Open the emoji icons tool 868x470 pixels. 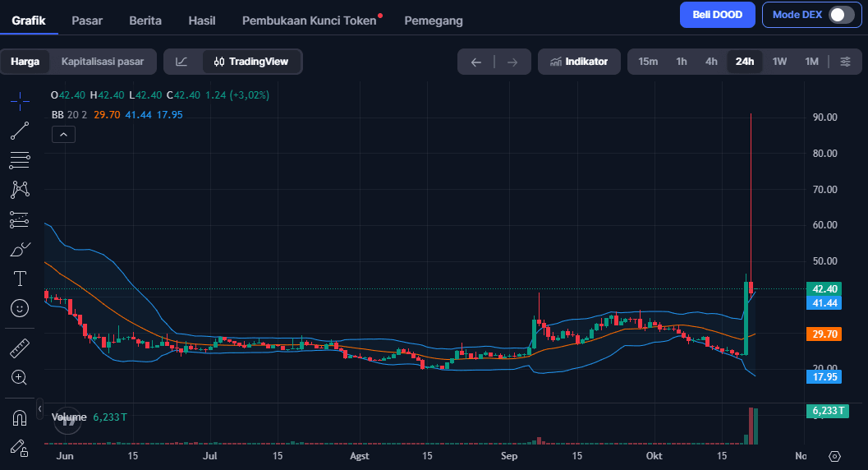20,308
